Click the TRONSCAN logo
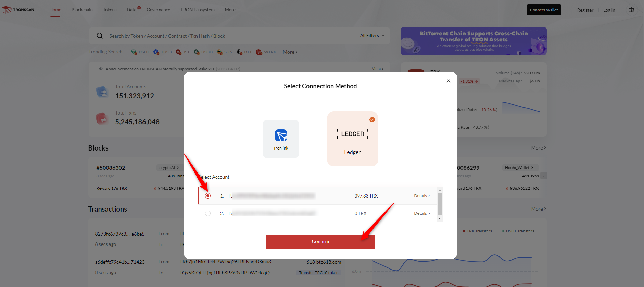The height and width of the screenshot is (287, 644). tap(18, 10)
